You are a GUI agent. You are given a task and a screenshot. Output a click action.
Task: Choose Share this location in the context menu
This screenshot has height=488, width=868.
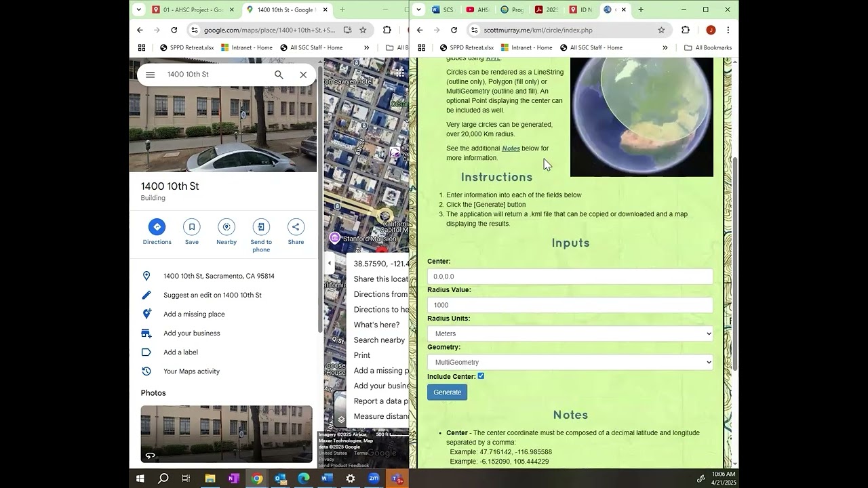coord(381,279)
